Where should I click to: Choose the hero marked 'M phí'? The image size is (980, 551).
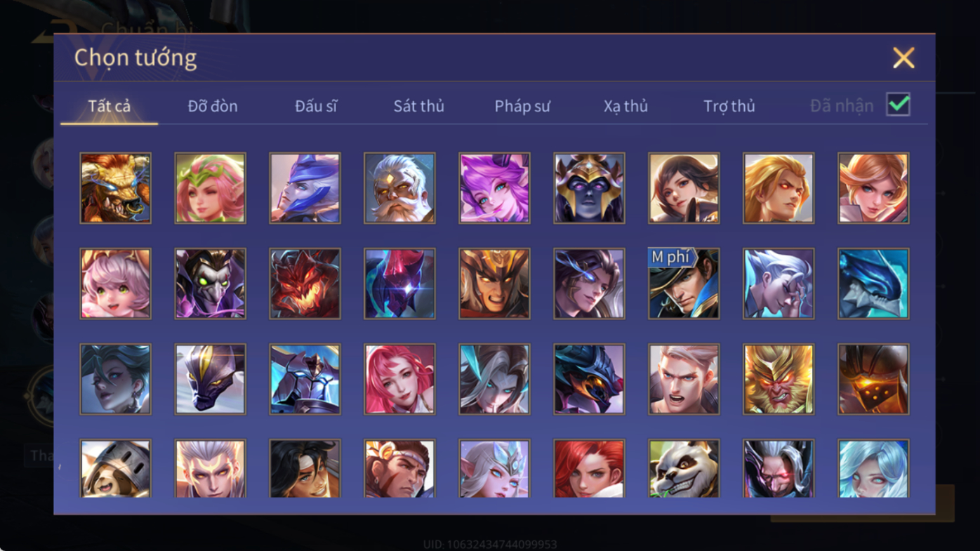click(x=684, y=284)
